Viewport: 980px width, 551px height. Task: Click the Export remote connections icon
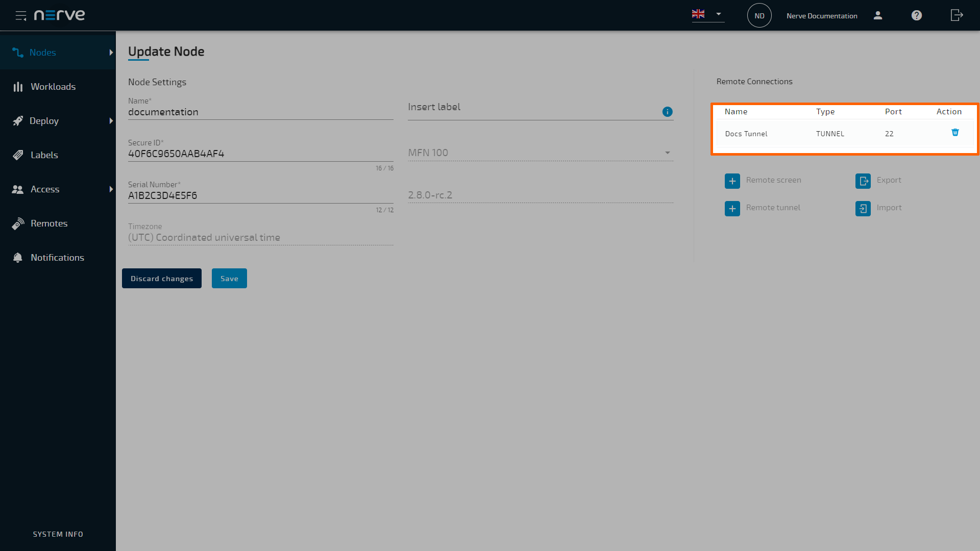863,181
